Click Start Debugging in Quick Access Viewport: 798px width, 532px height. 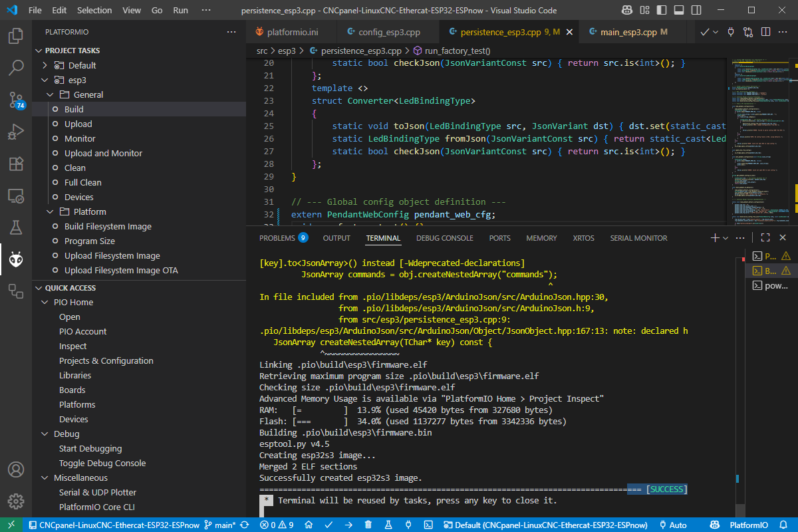(x=90, y=448)
